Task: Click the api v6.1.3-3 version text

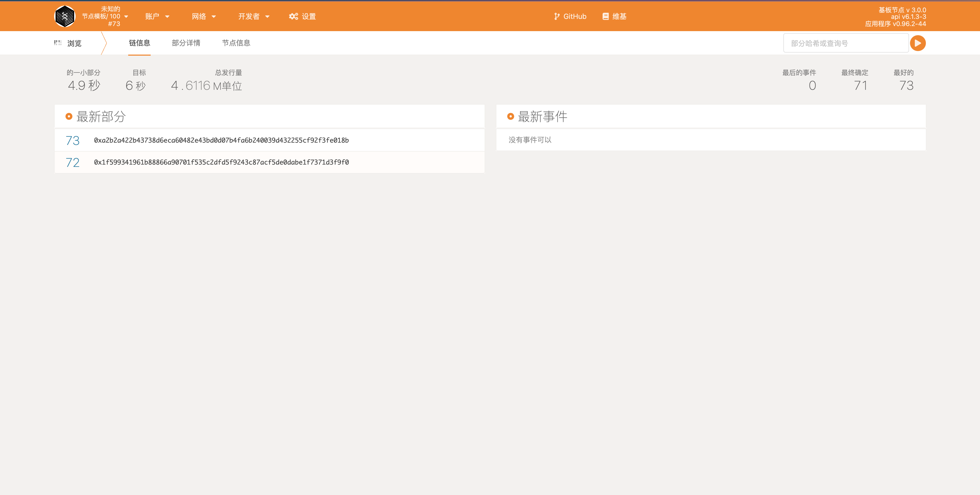Action: [x=909, y=17]
